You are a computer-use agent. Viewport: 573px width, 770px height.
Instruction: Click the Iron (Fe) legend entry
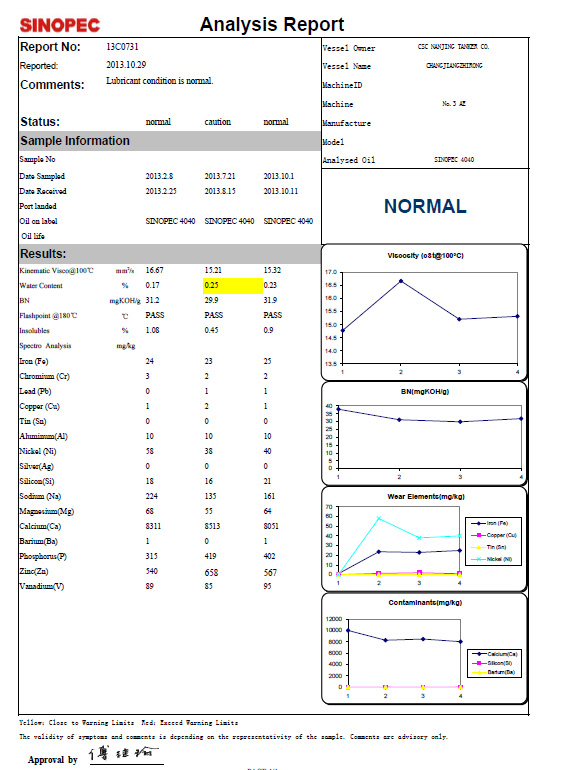point(491,523)
